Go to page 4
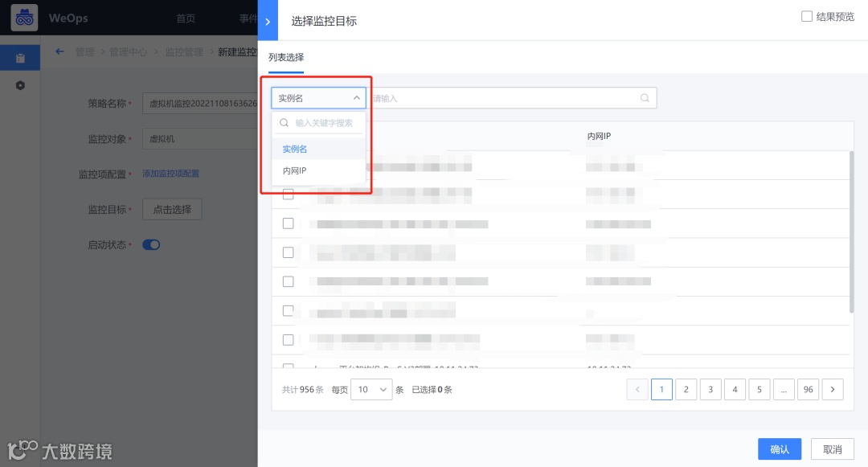This screenshot has height=467, width=868. coord(735,390)
